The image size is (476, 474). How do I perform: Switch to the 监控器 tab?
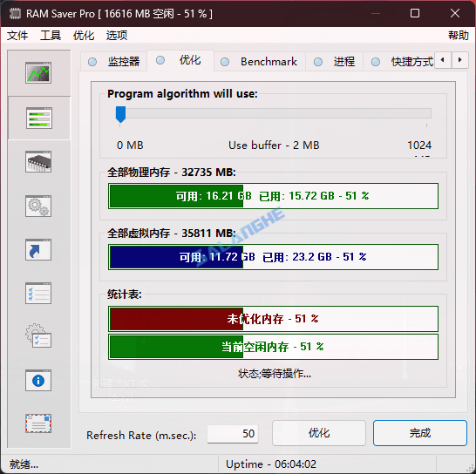pos(114,62)
